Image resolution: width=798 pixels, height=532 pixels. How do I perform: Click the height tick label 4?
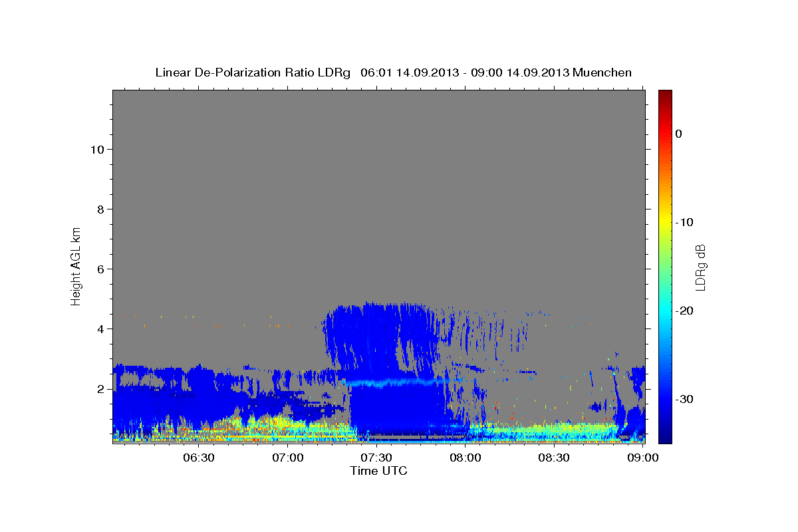[100, 329]
